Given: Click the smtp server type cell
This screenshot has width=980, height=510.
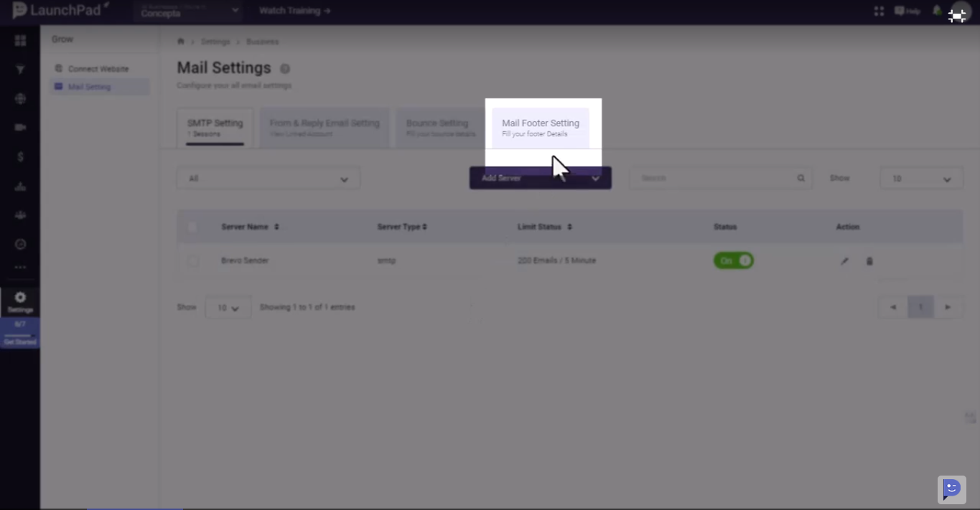Looking at the screenshot, I should (386, 260).
